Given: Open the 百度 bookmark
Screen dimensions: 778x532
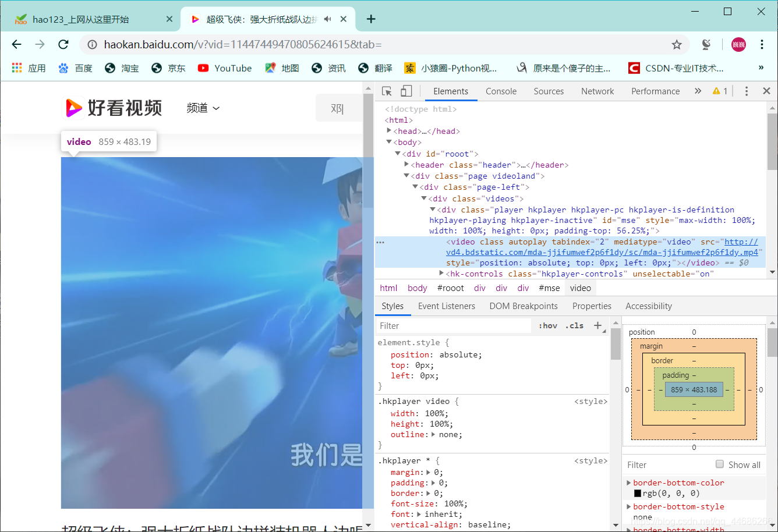Looking at the screenshot, I should [75, 68].
